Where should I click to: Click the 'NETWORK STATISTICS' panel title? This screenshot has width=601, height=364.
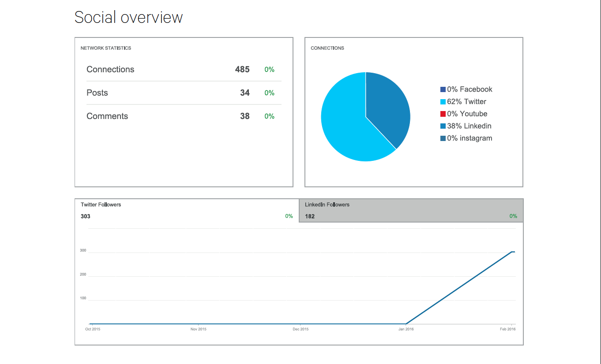(x=106, y=48)
